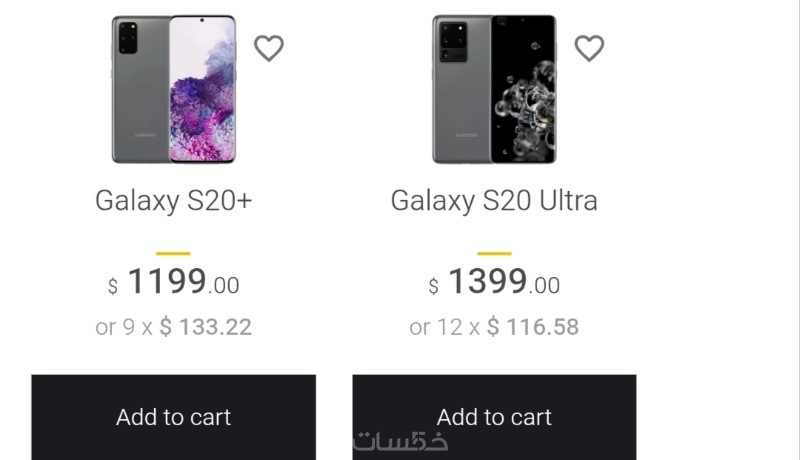Open the Galaxy S20+ product title
The image size is (800, 460).
pos(174,200)
